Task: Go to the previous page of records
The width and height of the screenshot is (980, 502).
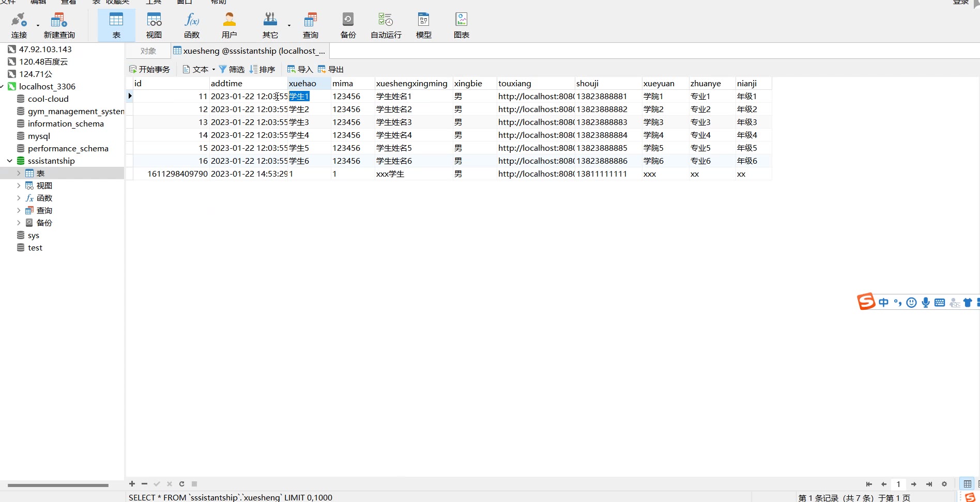Action: click(x=884, y=484)
